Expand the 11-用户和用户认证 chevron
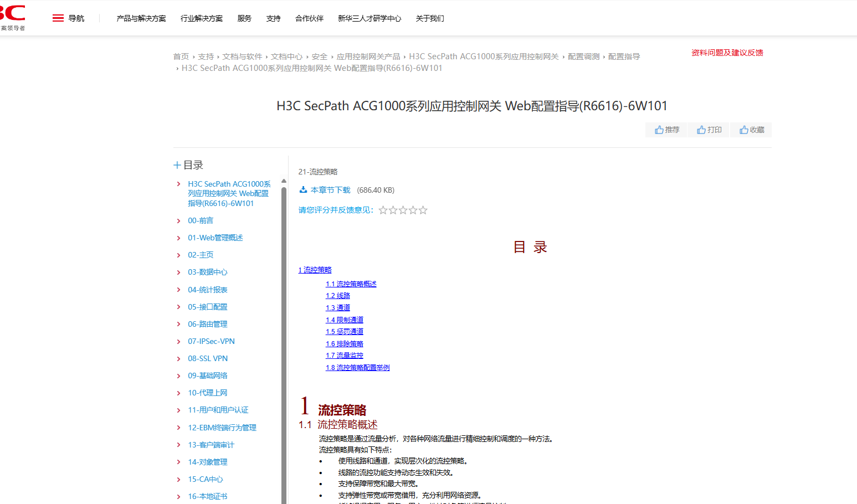The width and height of the screenshot is (857, 504). 178,410
